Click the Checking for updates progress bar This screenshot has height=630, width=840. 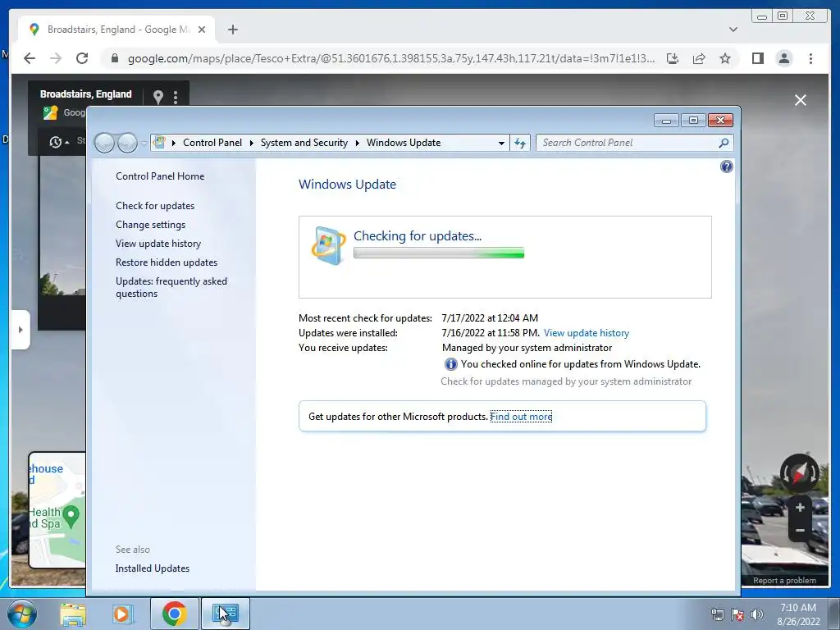point(439,253)
